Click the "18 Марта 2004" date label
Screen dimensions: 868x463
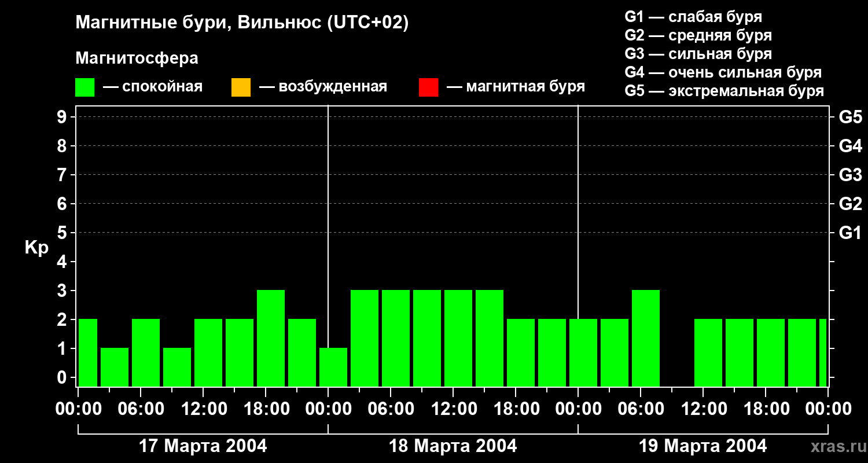click(453, 446)
